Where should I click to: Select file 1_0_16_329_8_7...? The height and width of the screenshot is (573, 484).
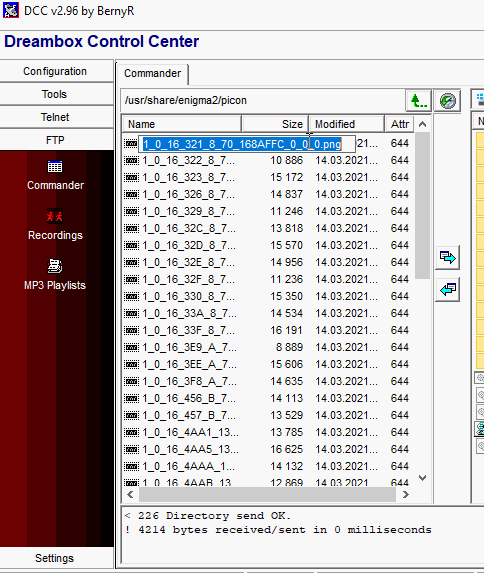pyautogui.click(x=189, y=212)
